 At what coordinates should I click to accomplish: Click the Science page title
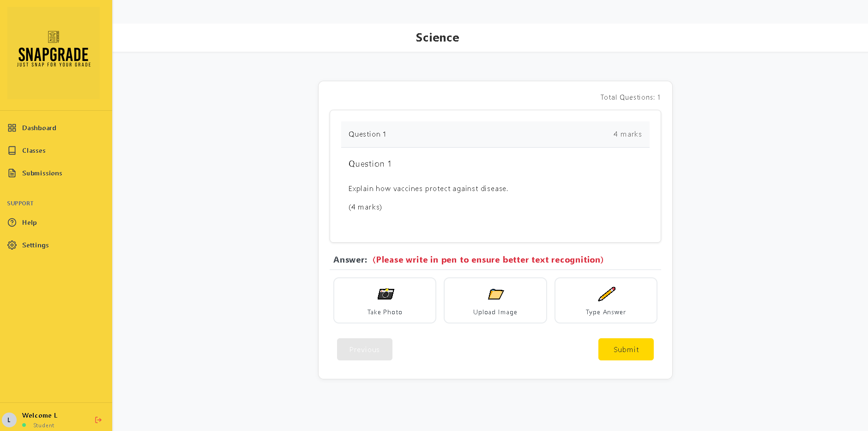click(x=437, y=37)
